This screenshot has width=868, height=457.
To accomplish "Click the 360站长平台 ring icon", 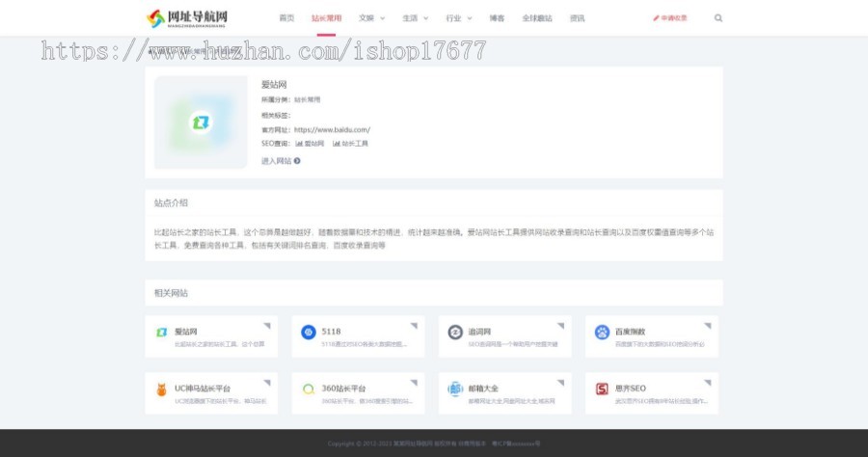I will pos(309,389).
